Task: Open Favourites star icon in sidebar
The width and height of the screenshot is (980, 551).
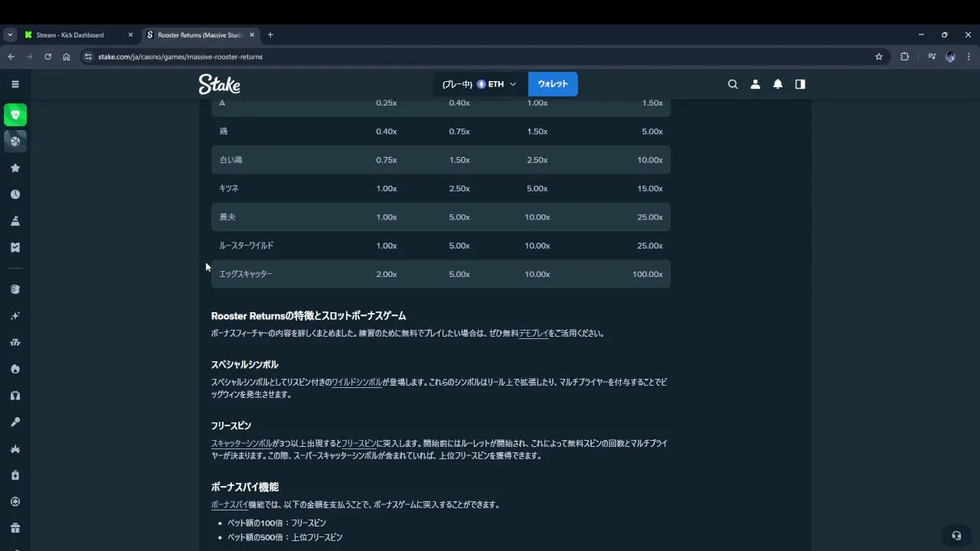Action: coord(15,168)
